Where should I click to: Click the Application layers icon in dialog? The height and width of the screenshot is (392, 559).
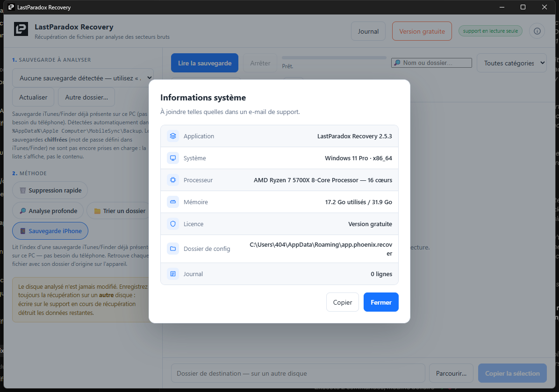click(x=173, y=136)
